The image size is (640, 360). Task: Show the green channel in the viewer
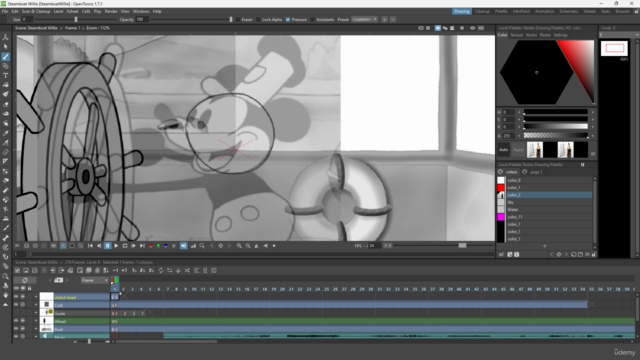158,246
